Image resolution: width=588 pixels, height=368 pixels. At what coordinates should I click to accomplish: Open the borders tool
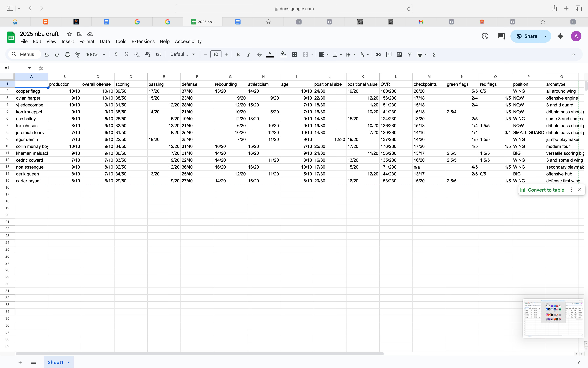tap(294, 55)
